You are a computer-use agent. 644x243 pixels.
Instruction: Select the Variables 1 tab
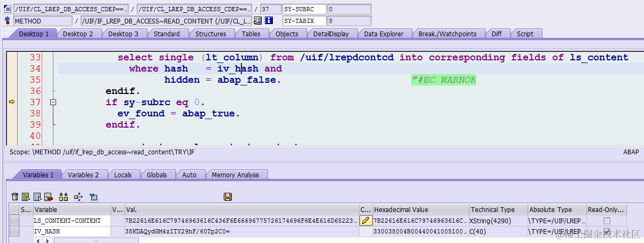(38, 175)
